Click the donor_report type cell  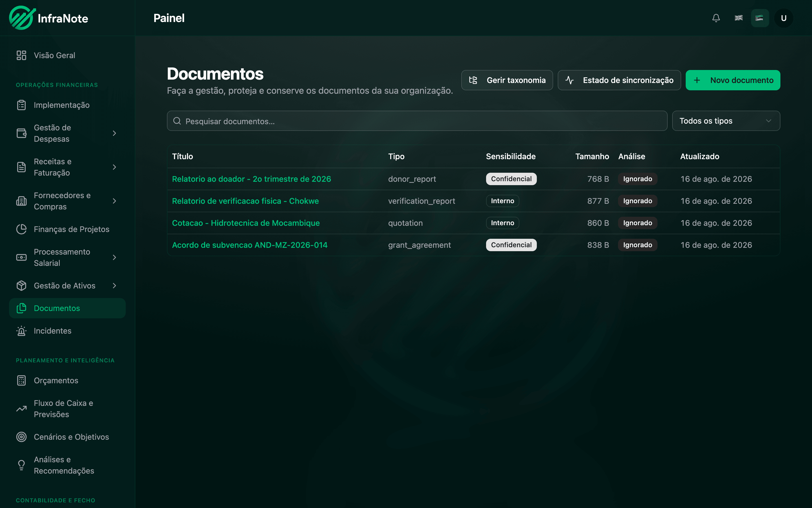[412, 179]
